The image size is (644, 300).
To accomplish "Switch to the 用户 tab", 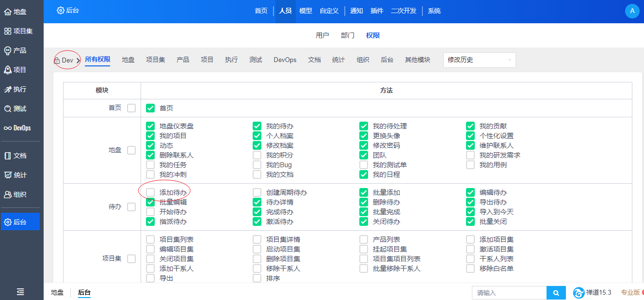I will [322, 35].
